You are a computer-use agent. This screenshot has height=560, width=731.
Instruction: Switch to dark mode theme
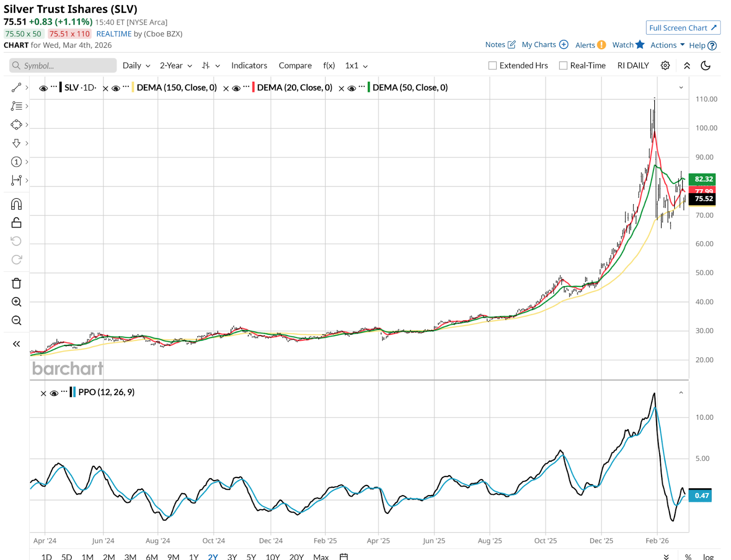(705, 65)
